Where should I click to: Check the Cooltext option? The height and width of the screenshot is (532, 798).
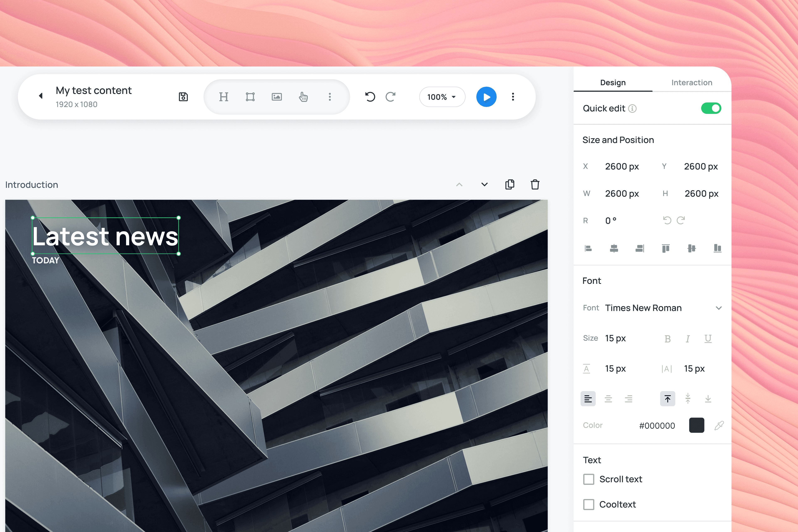click(x=589, y=505)
